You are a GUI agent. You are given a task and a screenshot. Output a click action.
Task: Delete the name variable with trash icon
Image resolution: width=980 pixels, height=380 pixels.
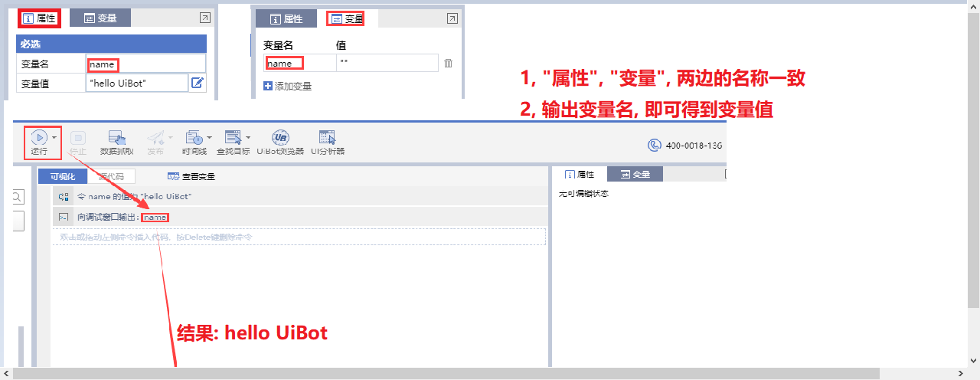click(449, 64)
